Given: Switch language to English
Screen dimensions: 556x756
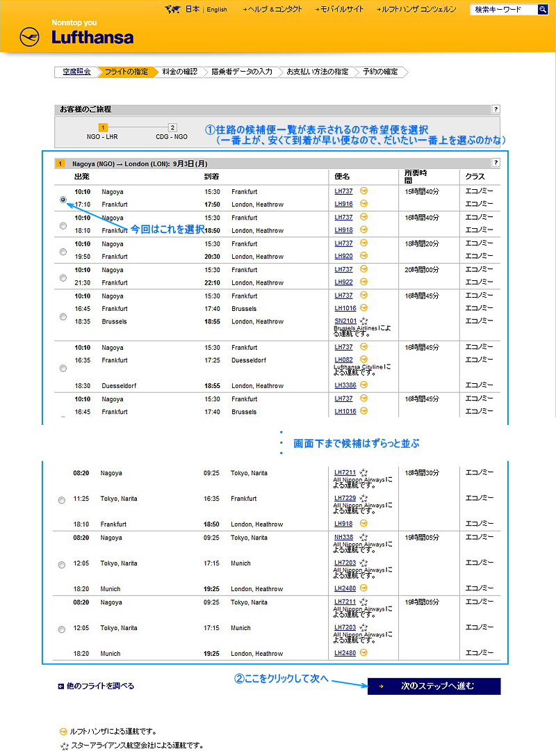Looking at the screenshot, I should pyautogui.click(x=217, y=10).
